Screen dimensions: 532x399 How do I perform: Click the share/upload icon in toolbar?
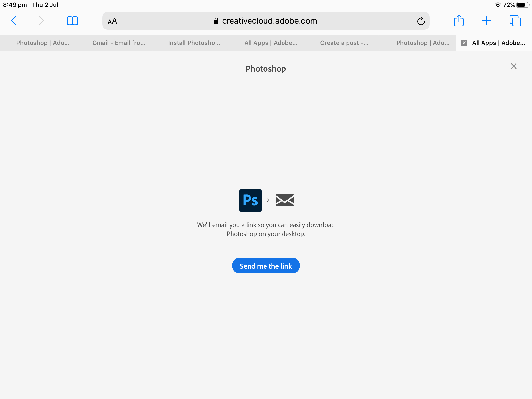click(459, 20)
